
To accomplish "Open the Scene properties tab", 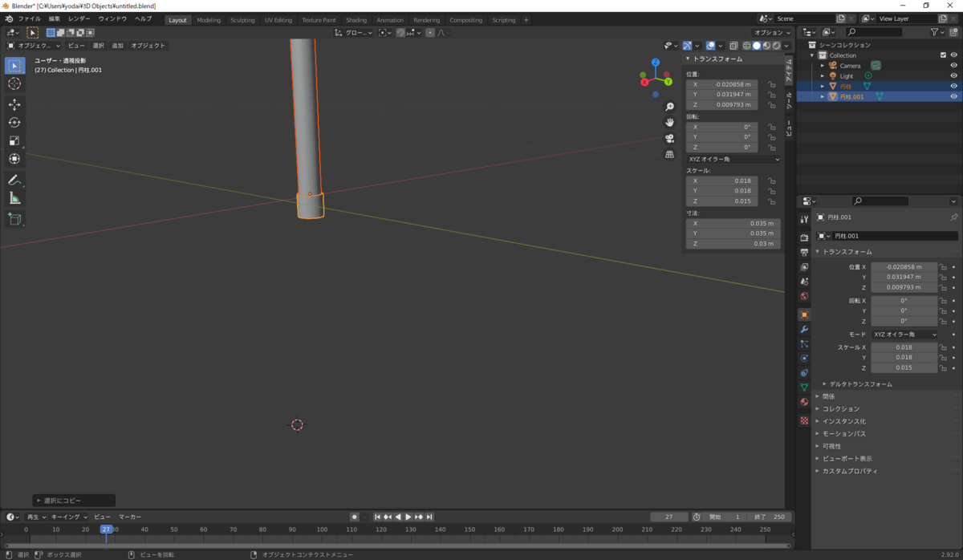I will (804, 281).
